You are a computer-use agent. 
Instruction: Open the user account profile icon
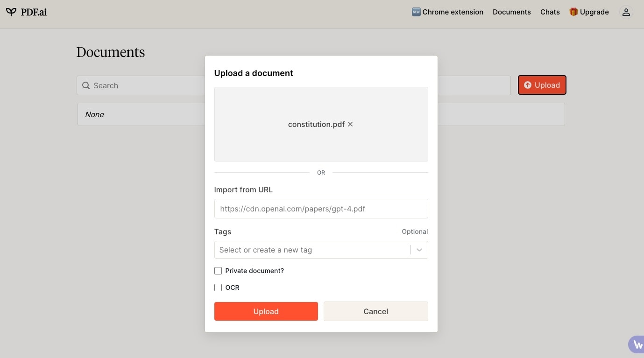coord(626,12)
